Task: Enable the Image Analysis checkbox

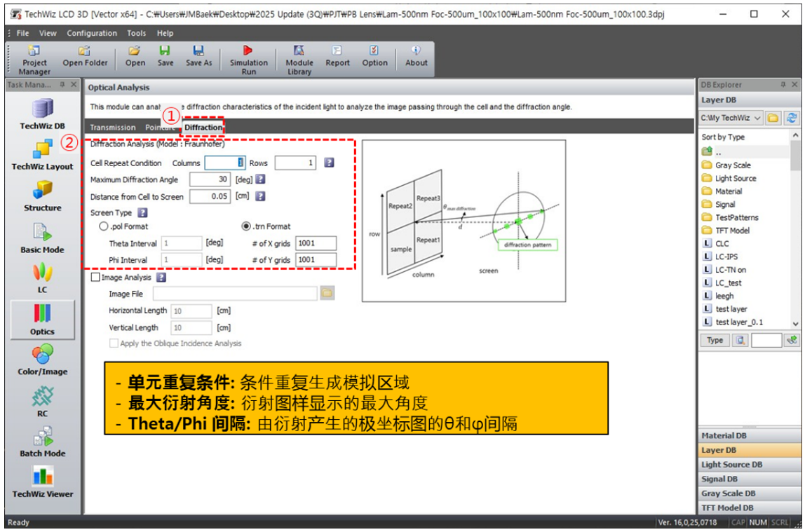Action: click(x=95, y=278)
